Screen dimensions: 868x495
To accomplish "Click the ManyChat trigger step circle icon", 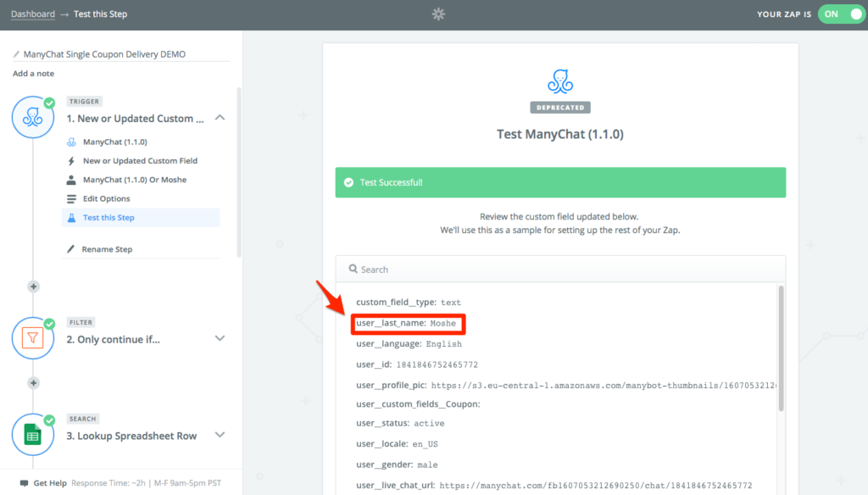I will (x=33, y=117).
